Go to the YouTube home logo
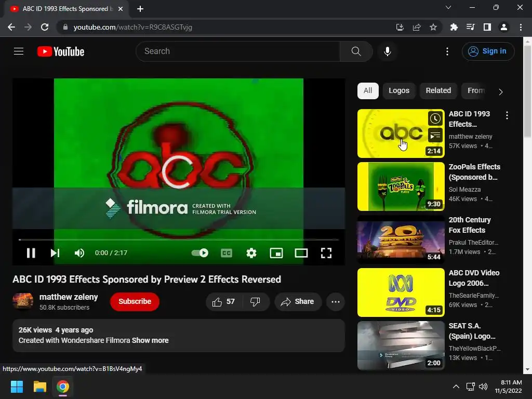The height and width of the screenshot is (399, 532). (60, 51)
